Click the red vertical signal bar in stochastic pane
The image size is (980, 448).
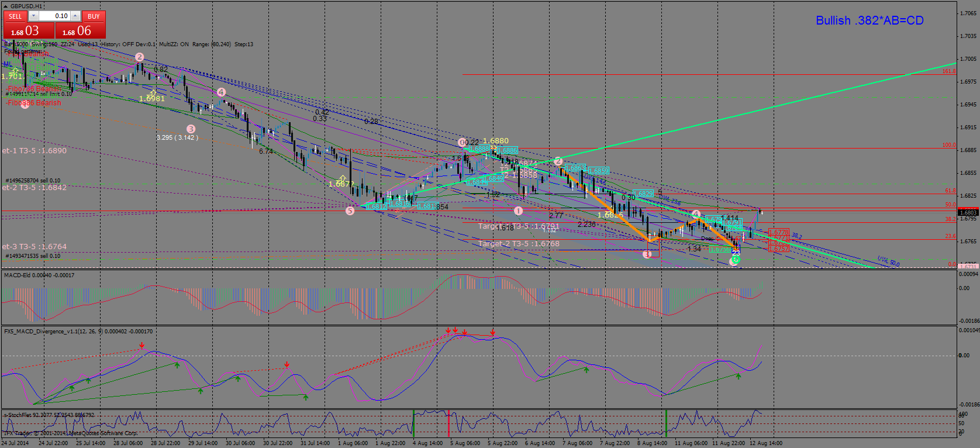[x=448, y=423]
